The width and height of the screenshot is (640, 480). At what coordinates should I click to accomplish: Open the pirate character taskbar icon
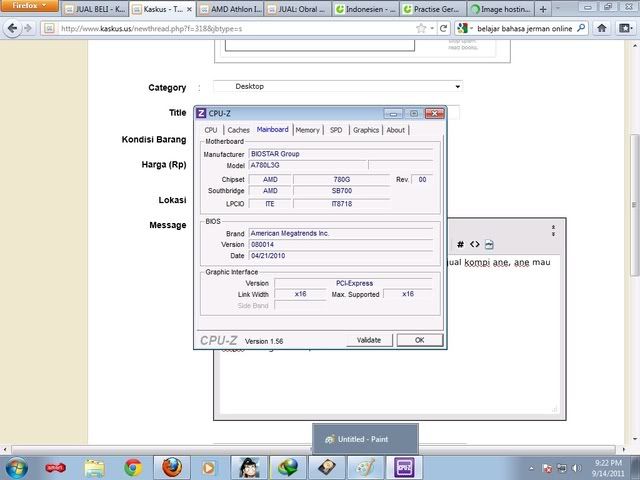[249, 468]
